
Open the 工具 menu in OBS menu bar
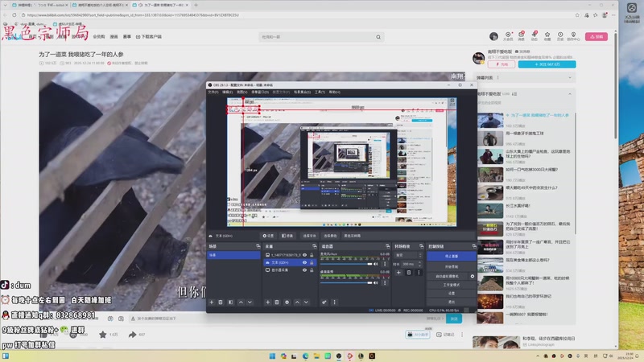point(319,92)
